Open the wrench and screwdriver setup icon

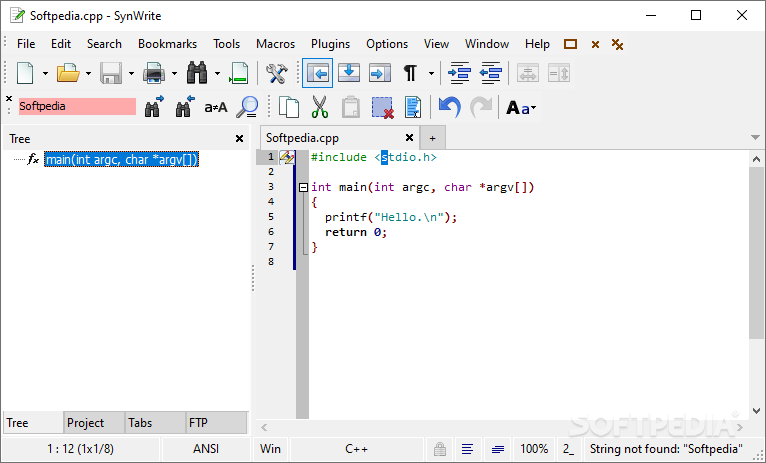(x=277, y=73)
